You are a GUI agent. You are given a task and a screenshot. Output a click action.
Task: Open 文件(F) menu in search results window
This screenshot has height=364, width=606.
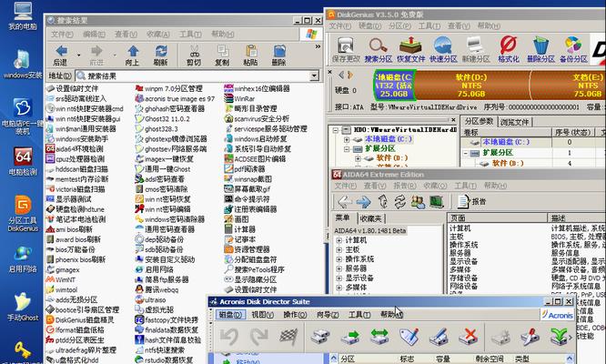[x=62, y=34]
